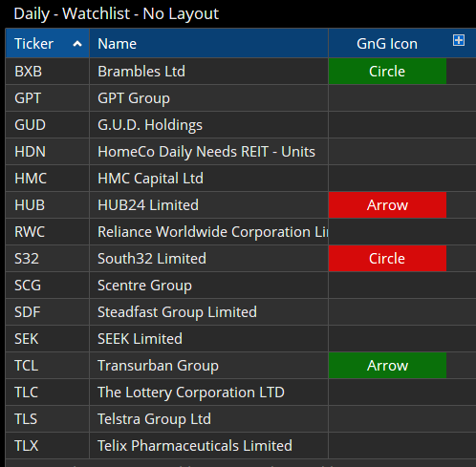The height and width of the screenshot is (467, 476).
Task: Click the HUB24 Limited name cell
Action: point(208,205)
